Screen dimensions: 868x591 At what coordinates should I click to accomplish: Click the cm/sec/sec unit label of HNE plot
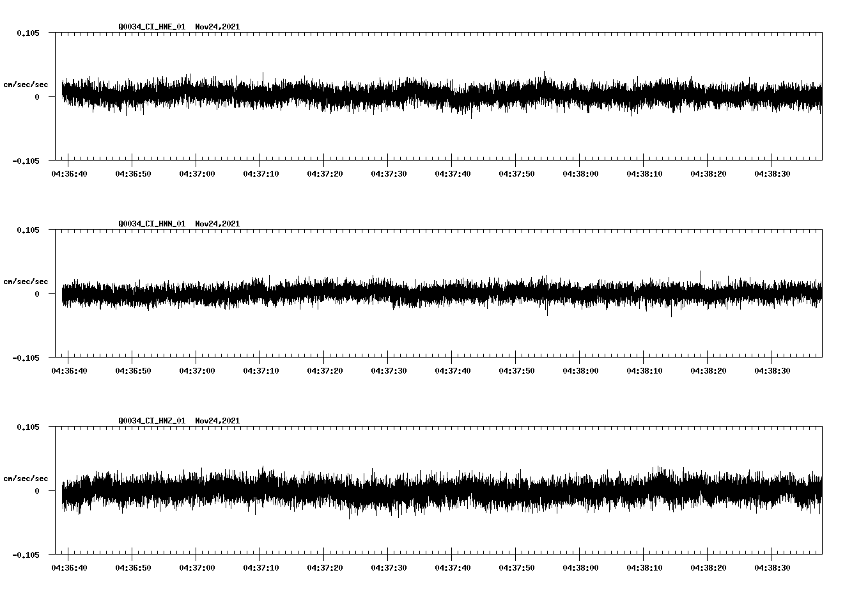click(x=26, y=84)
